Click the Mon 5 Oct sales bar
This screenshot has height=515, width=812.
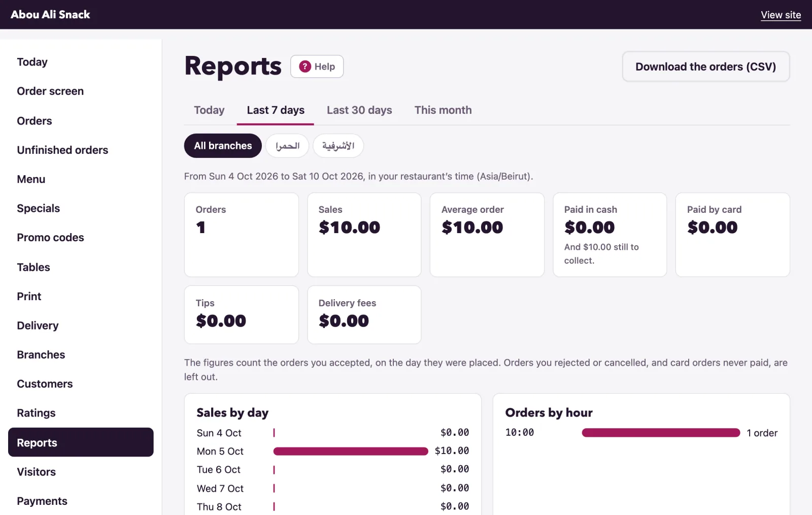coord(351,451)
